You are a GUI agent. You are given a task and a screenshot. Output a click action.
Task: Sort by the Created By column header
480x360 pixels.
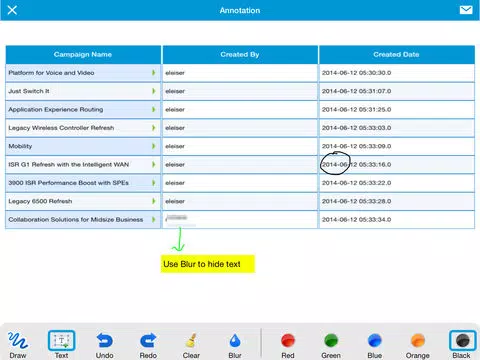point(240,54)
